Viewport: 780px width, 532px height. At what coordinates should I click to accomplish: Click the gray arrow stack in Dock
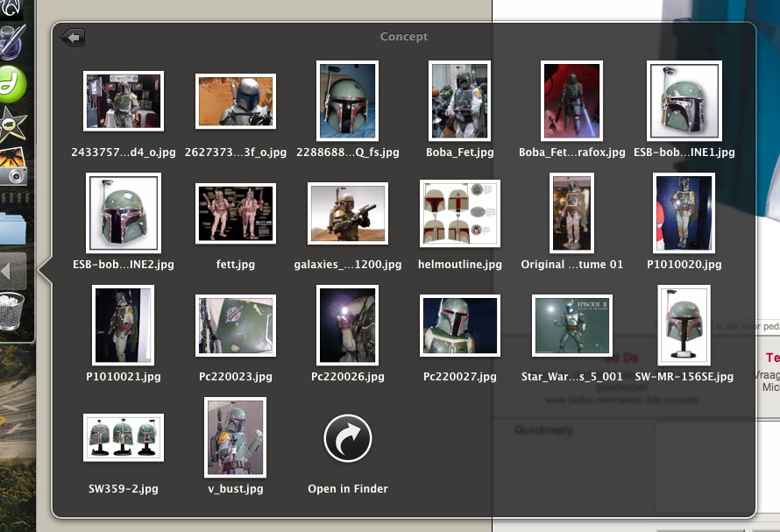tap(12, 271)
